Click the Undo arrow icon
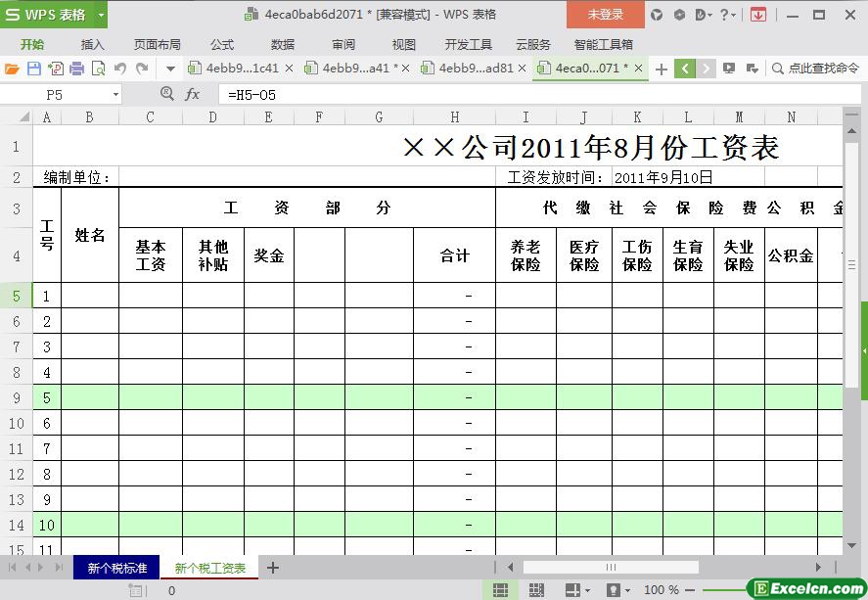This screenshot has width=868, height=600. [119, 69]
